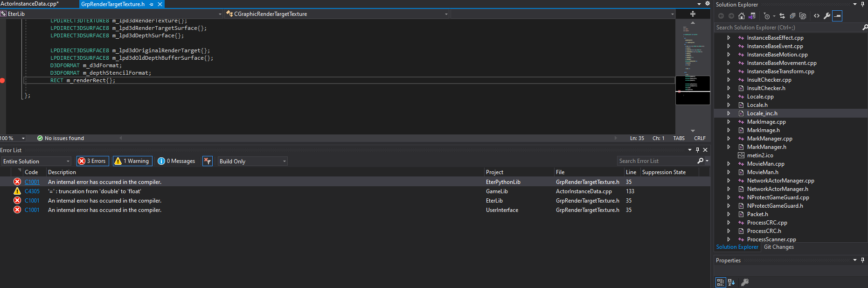Click the View Code icon
Viewport: 868px width, 288px height.
[817, 16]
